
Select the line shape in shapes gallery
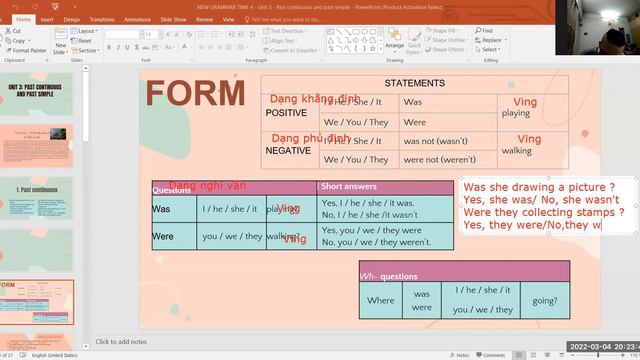click(x=339, y=32)
